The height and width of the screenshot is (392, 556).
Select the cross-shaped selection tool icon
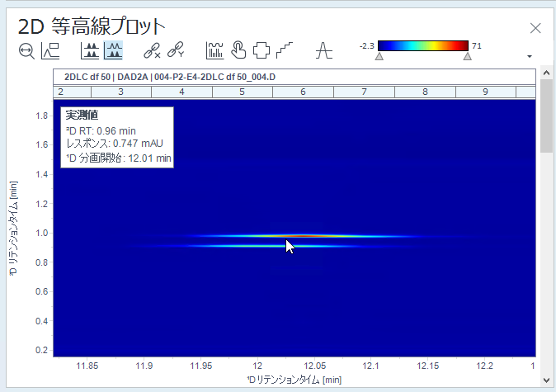262,50
